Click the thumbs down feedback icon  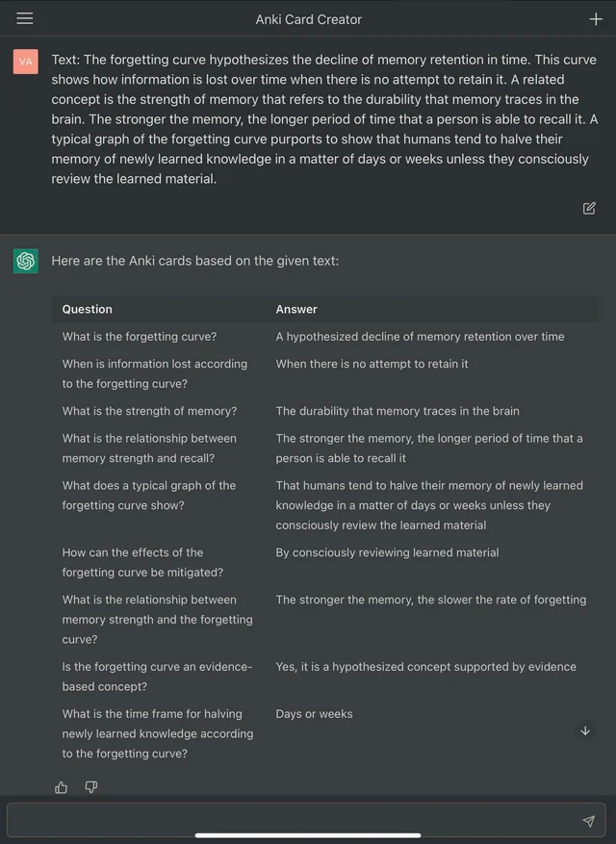91,787
